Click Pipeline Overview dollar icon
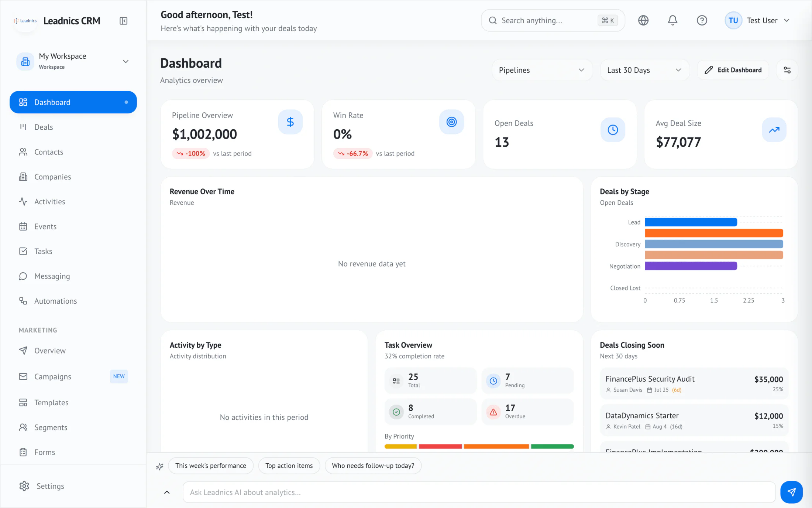 pyautogui.click(x=290, y=122)
